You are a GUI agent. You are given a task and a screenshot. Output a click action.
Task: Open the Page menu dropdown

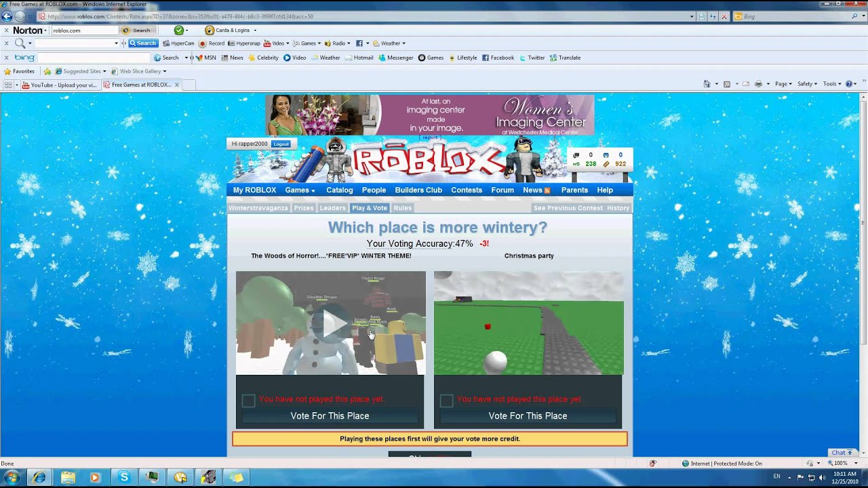click(783, 84)
